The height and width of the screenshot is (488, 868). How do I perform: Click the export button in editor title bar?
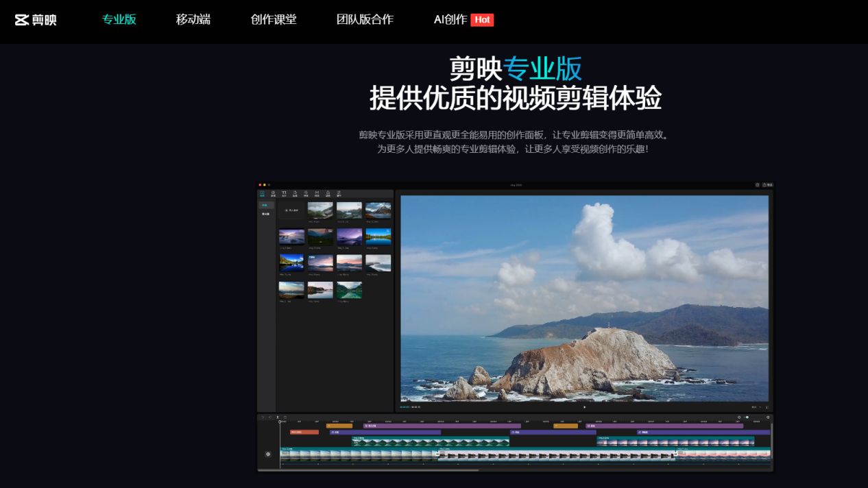click(x=768, y=185)
